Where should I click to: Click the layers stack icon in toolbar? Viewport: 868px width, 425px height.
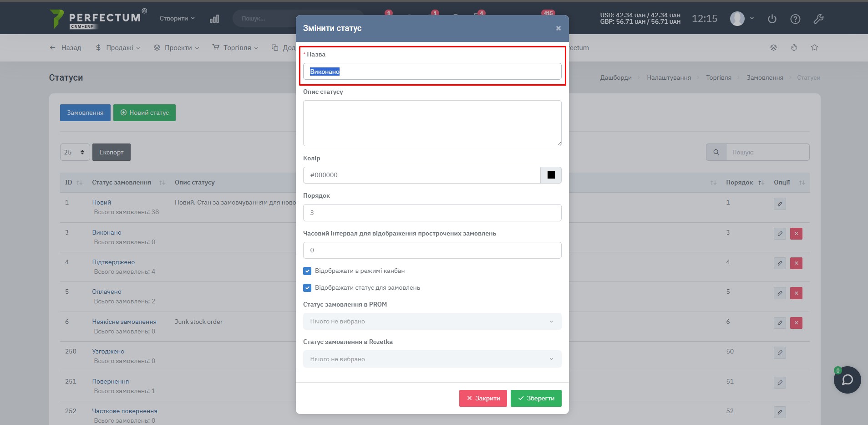773,47
